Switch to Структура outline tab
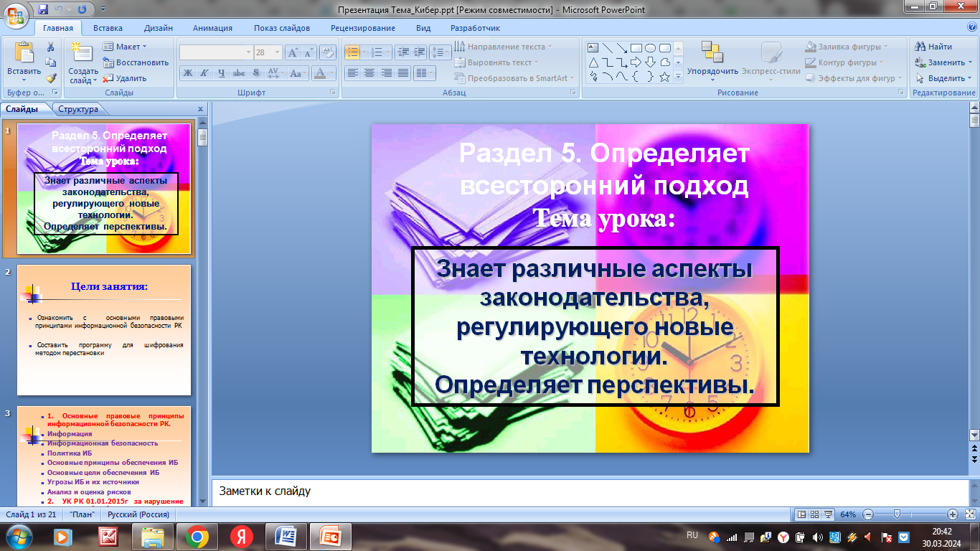Image resolution: width=980 pixels, height=551 pixels. [x=78, y=109]
